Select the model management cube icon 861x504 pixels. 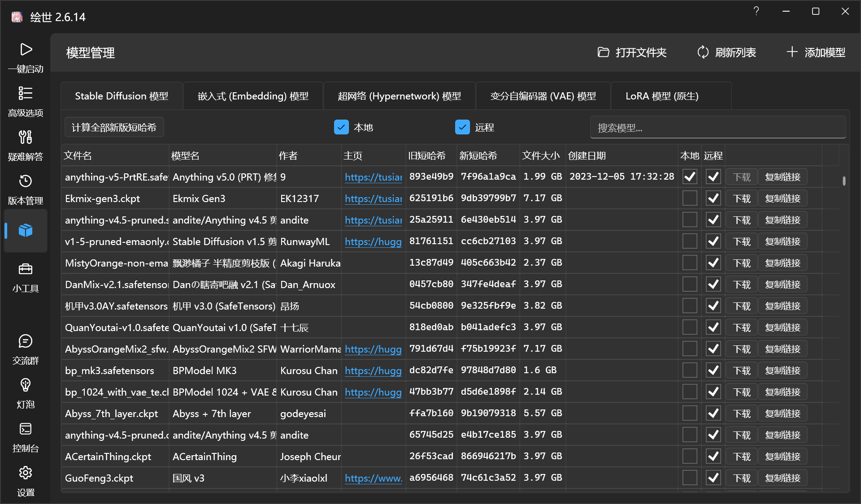tap(26, 230)
